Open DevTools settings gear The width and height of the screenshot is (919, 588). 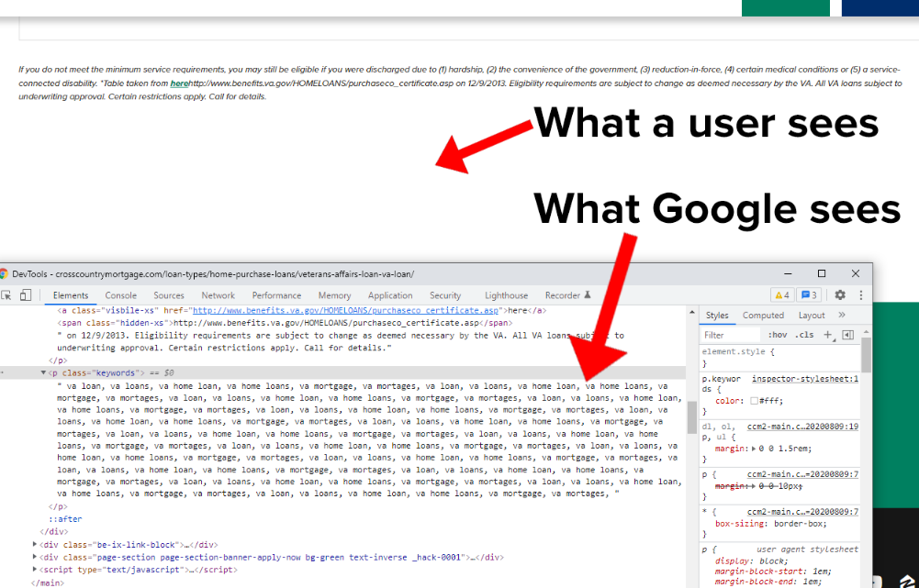(839, 295)
